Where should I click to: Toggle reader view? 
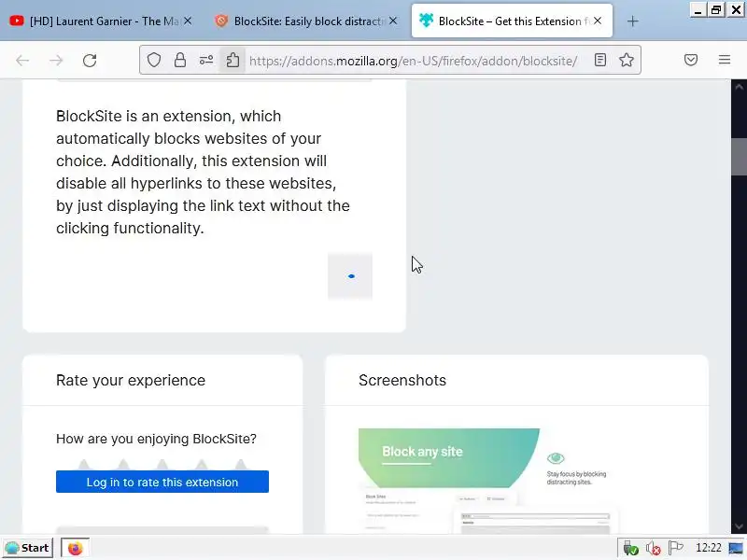(600, 60)
